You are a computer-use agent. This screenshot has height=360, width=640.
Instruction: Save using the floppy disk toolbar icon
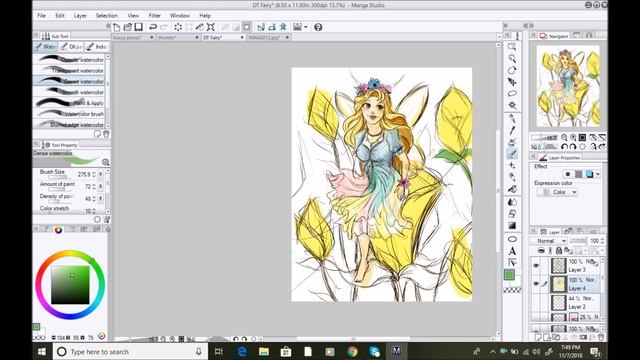coord(139,27)
